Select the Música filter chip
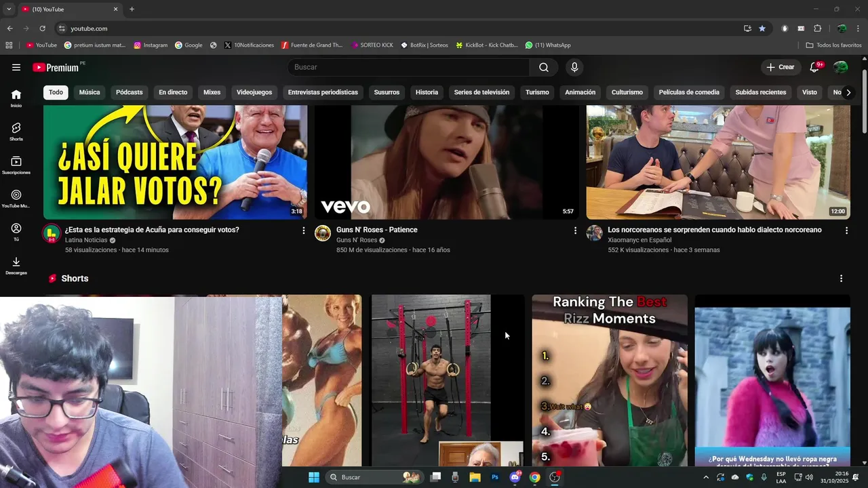Screen dimensions: 868x488 pyautogui.click(x=90, y=92)
